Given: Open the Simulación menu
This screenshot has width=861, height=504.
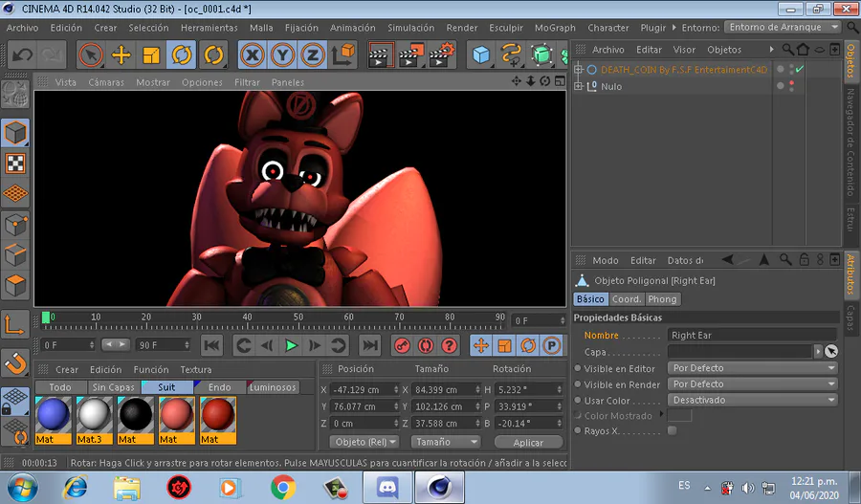Looking at the screenshot, I should tap(410, 28).
